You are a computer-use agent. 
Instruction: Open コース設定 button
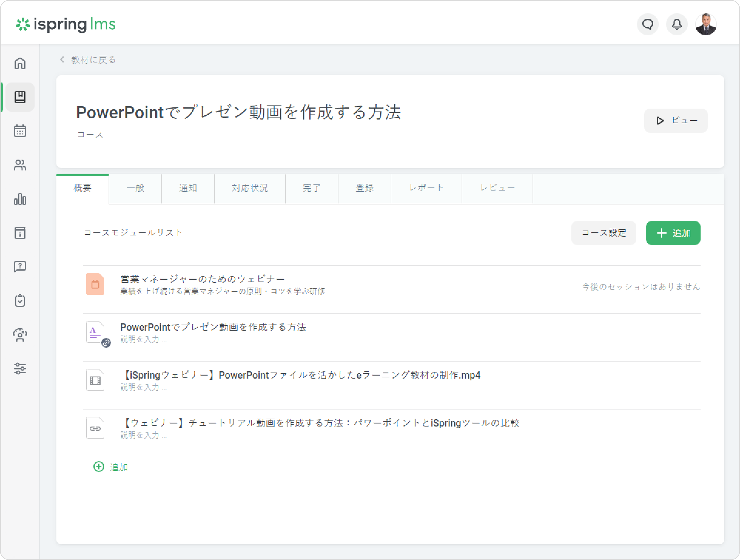point(604,233)
